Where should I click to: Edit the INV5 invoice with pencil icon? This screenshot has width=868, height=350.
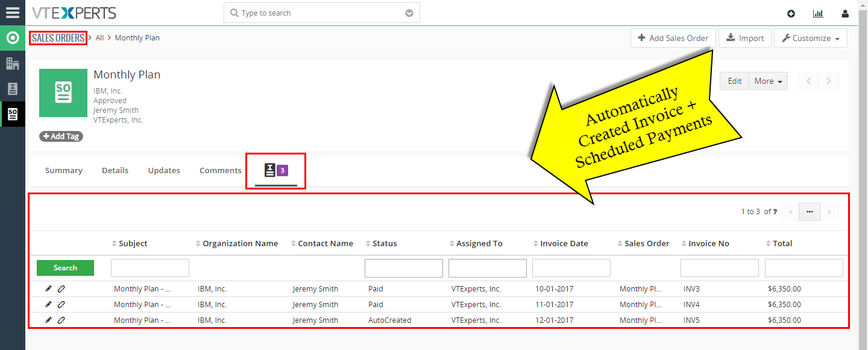pyautogui.click(x=49, y=320)
